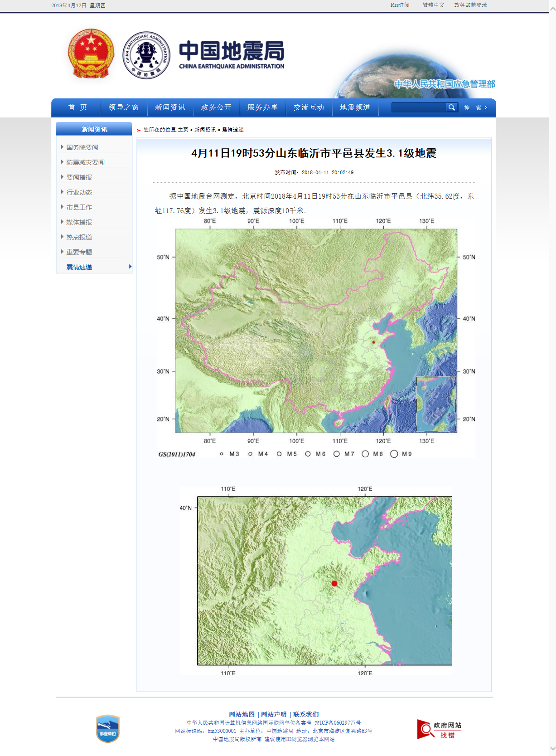Click the GS(2011)1704 map label
This screenshot has width=556, height=756.
[177, 454]
